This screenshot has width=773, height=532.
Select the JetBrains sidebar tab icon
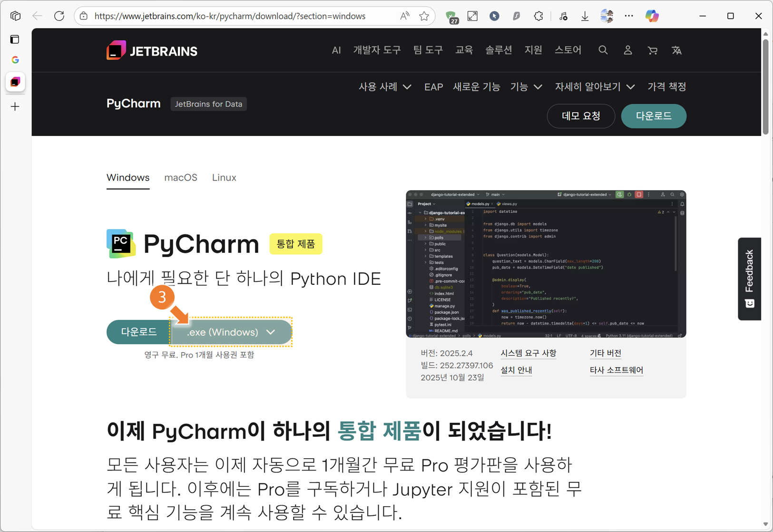tap(15, 82)
